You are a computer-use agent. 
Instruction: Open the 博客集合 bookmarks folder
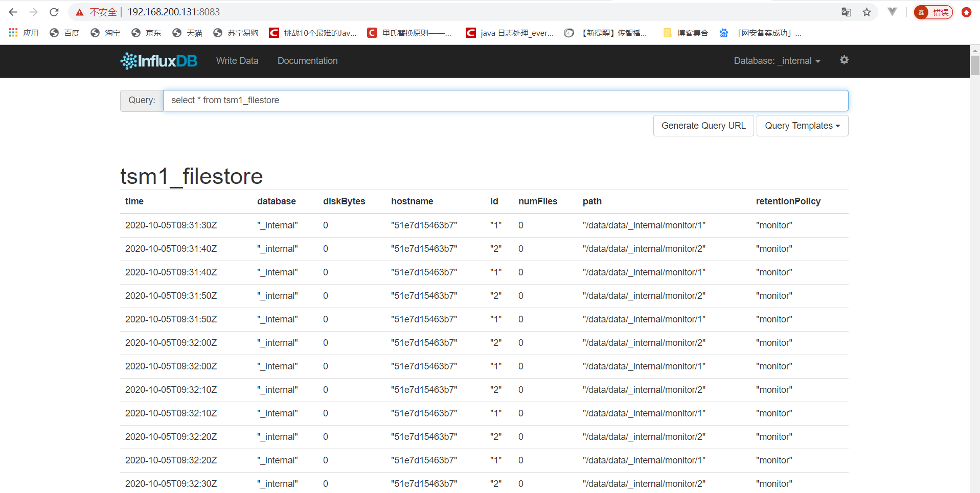686,33
